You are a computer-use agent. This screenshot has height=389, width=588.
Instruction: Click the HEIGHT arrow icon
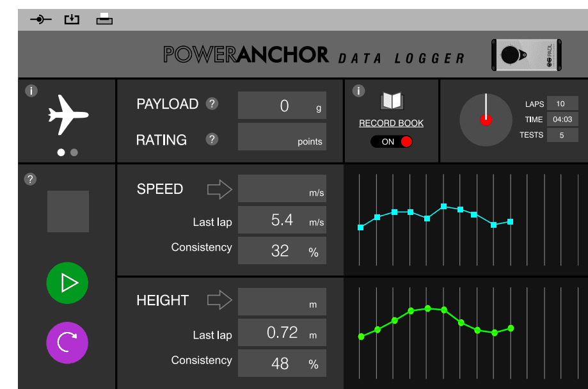pos(219,299)
